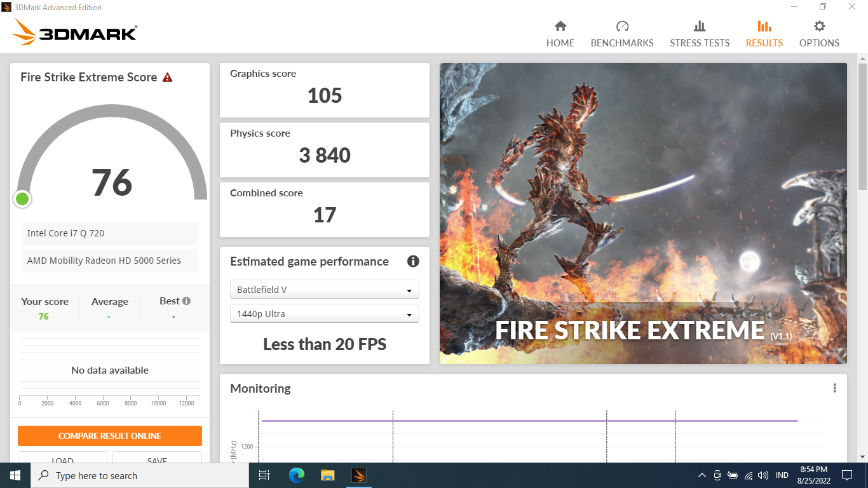Screen dimensions: 868x488
Task: Click the volume speaker tray icon
Action: tap(763, 475)
